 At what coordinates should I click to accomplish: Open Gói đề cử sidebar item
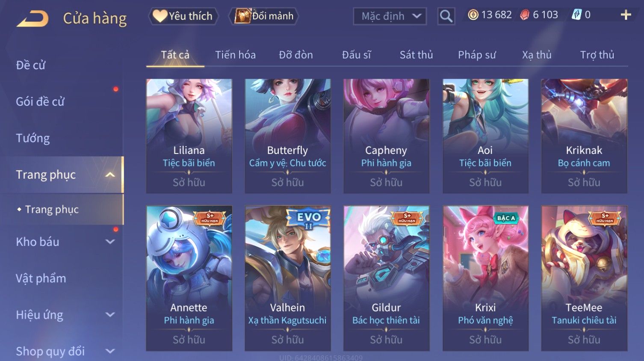(x=40, y=102)
